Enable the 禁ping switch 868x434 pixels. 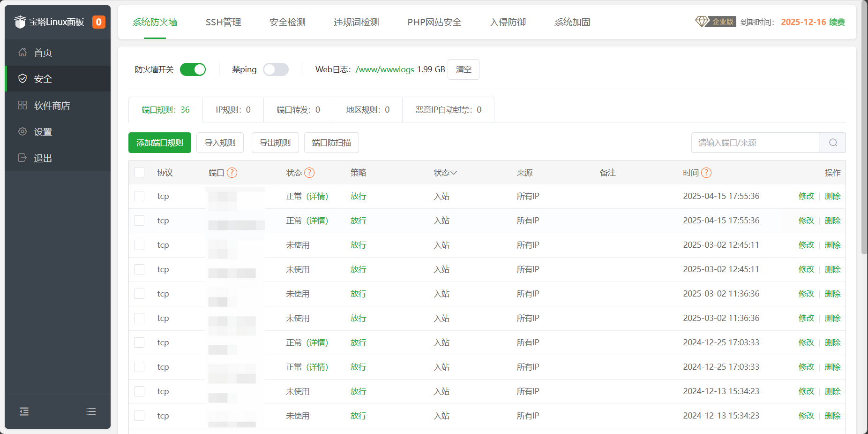(276, 69)
